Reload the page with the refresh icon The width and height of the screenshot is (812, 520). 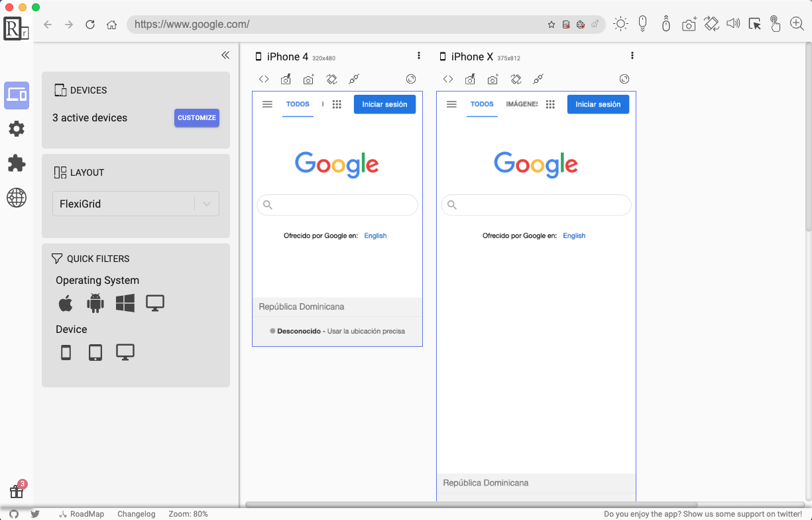pos(90,25)
